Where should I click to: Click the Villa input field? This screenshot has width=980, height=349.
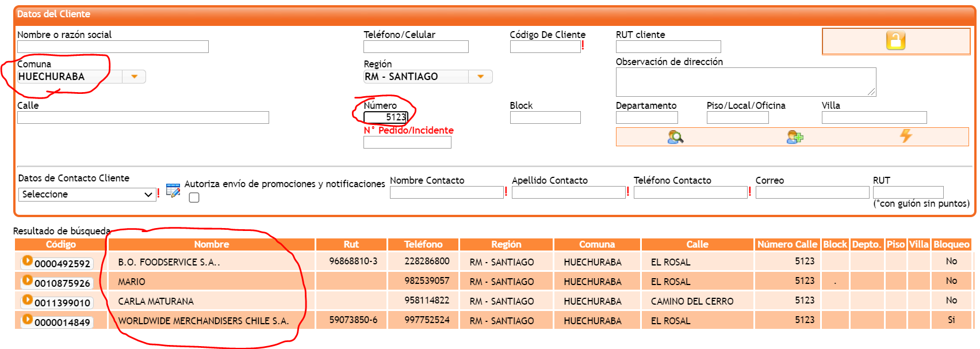874,117
